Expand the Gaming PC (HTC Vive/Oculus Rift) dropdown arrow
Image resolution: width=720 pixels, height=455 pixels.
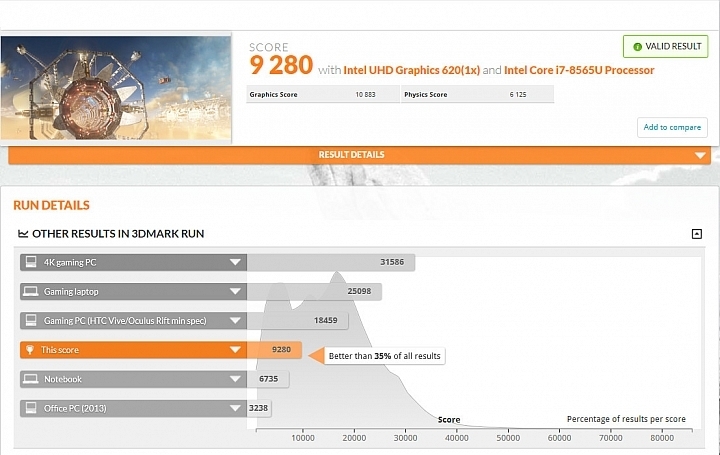(235, 320)
